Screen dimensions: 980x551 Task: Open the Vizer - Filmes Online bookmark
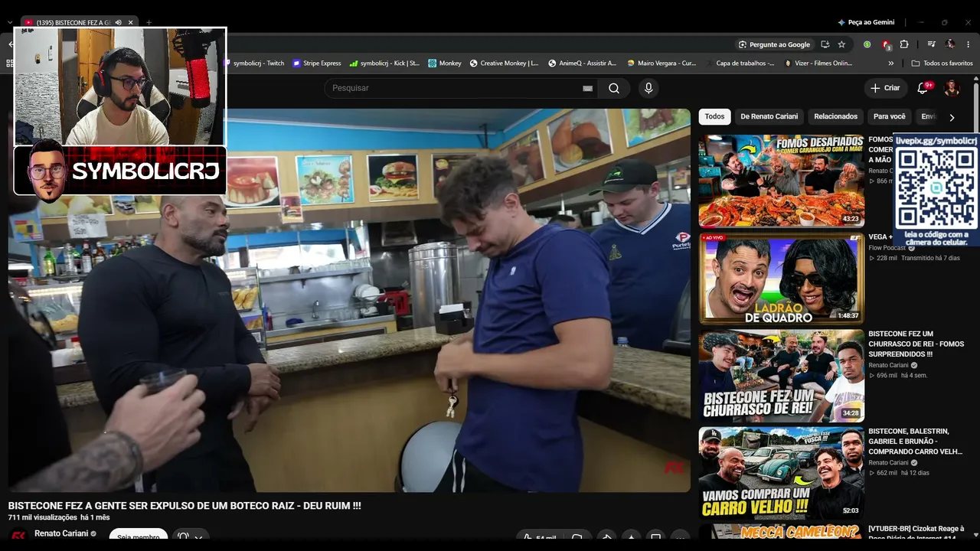[818, 64]
